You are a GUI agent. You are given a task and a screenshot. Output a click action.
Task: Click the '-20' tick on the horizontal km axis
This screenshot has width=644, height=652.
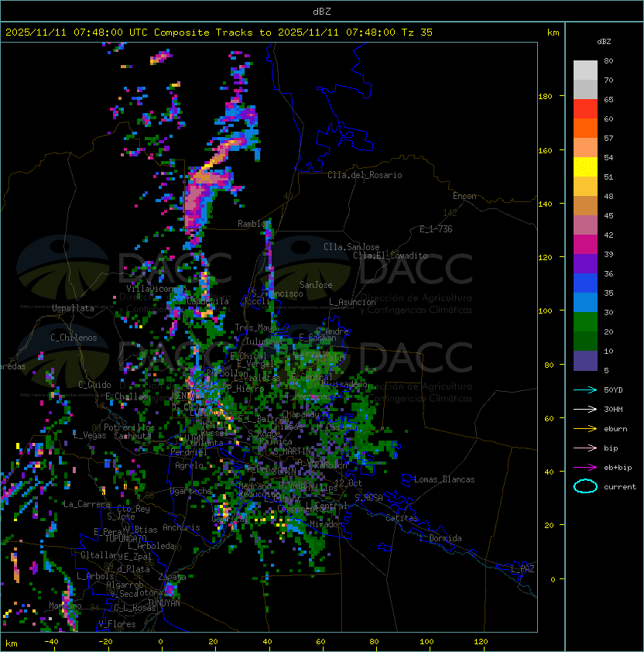[x=105, y=642]
